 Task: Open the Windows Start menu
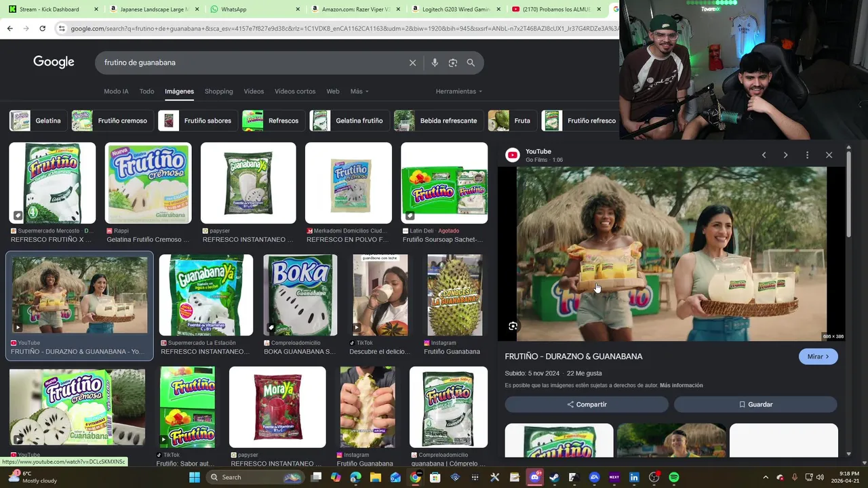click(195, 477)
